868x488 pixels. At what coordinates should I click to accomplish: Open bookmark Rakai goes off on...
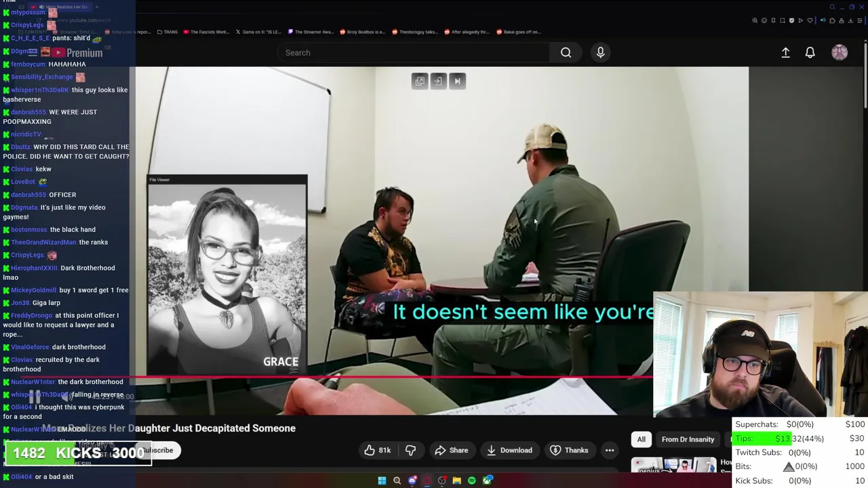tap(518, 32)
